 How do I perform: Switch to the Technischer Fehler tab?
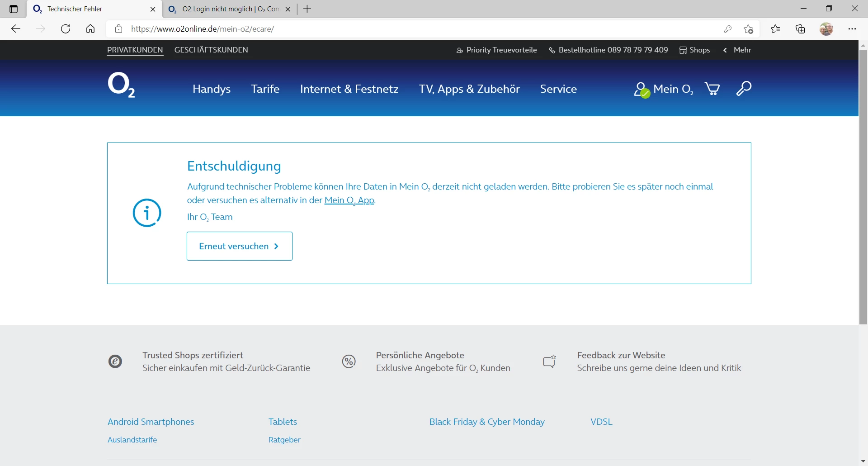point(94,9)
